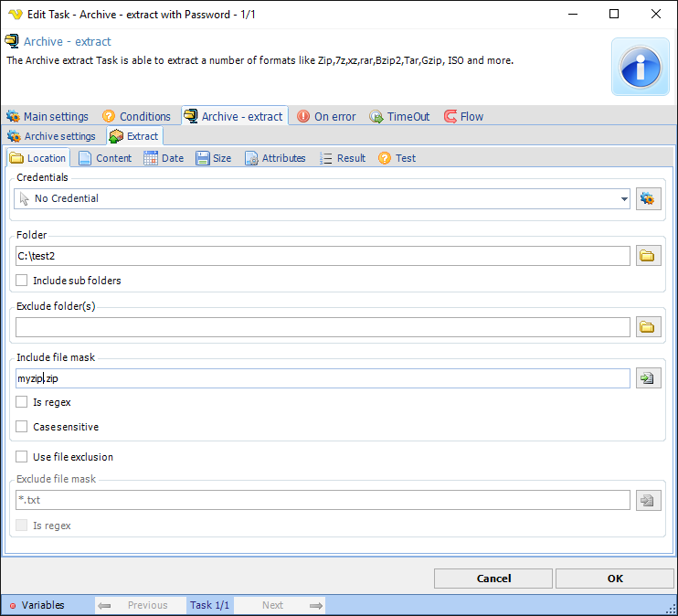Enable Use file exclusion checkbox
The width and height of the screenshot is (678, 616).
coord(22,457)
